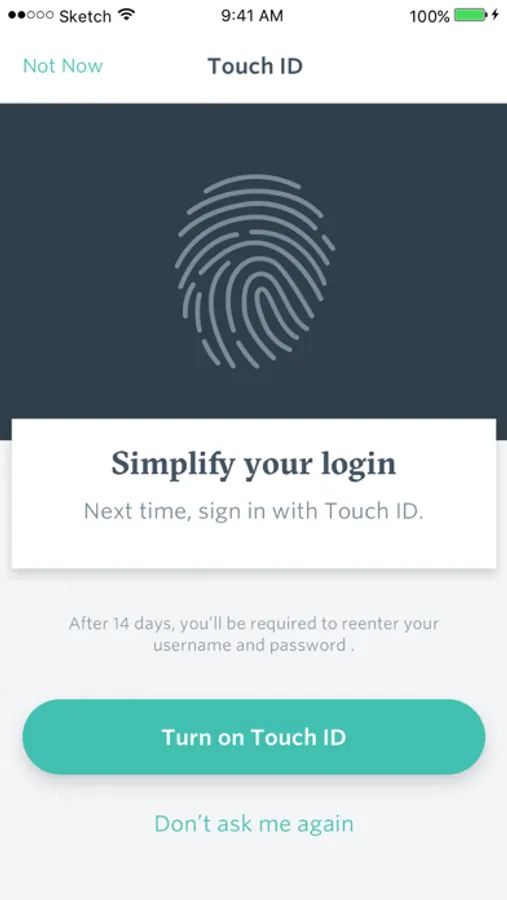Click Next time, sign in with Touch ID text
The image size is (507, 900).
pyautogui.click(x=254, y=511)
